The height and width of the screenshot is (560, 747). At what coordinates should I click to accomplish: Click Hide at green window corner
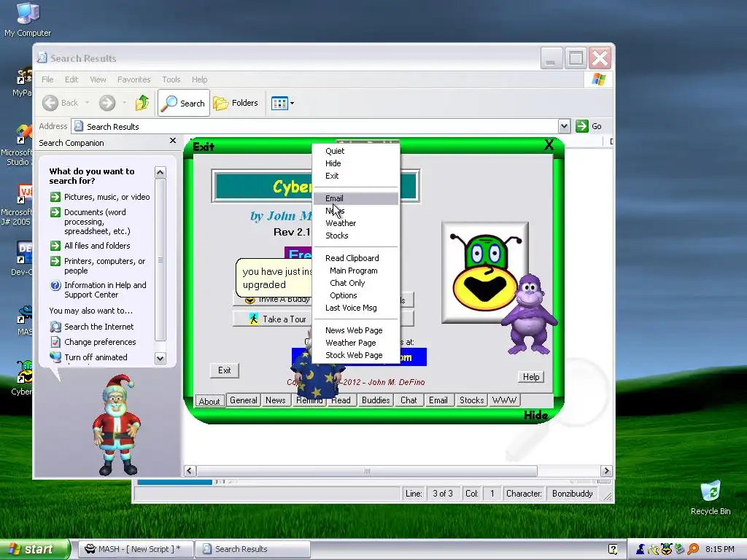pyautogui.click(x=535, y=415)
